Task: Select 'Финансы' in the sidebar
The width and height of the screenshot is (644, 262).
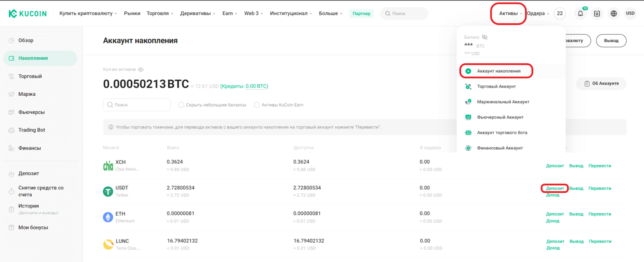Action: click(x=40, y=148)
